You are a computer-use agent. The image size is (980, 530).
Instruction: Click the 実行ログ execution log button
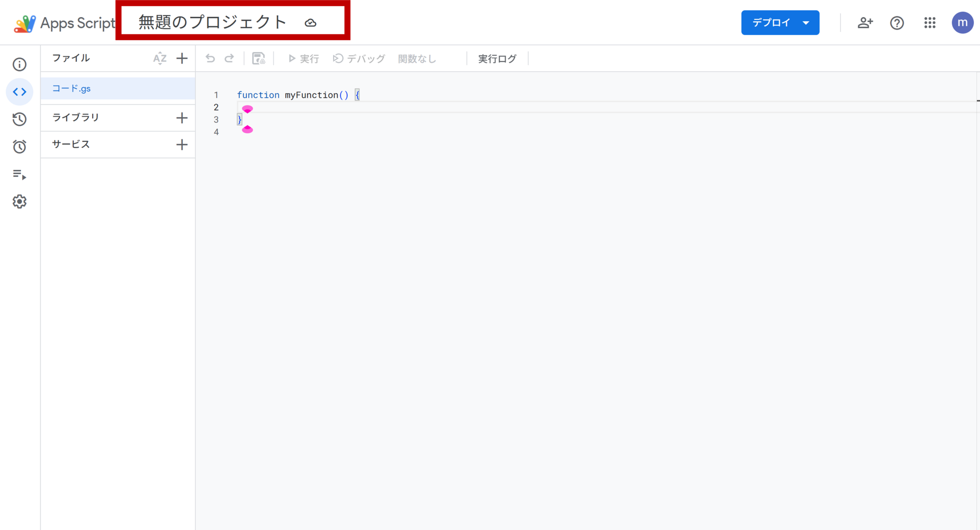point(497,59)
